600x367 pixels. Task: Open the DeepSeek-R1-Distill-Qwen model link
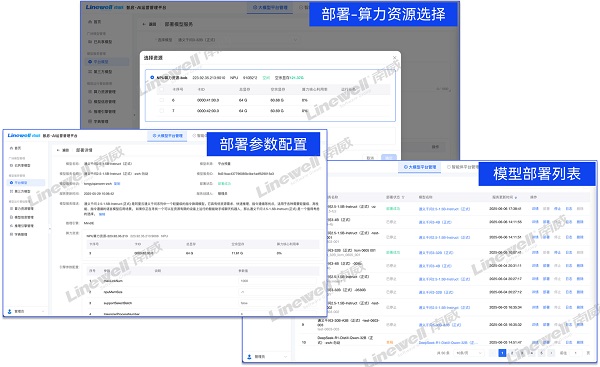tap(448, 343)
